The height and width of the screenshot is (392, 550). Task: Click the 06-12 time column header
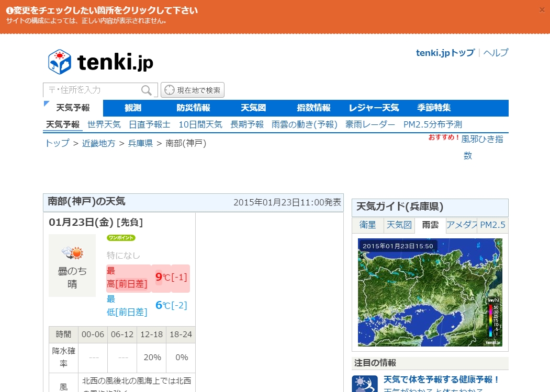coord(122,335)
